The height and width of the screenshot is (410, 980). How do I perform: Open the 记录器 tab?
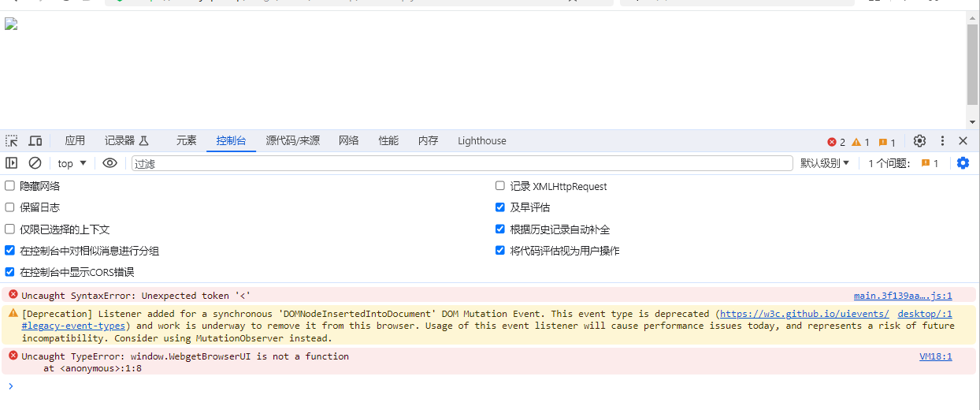point(127,141)
